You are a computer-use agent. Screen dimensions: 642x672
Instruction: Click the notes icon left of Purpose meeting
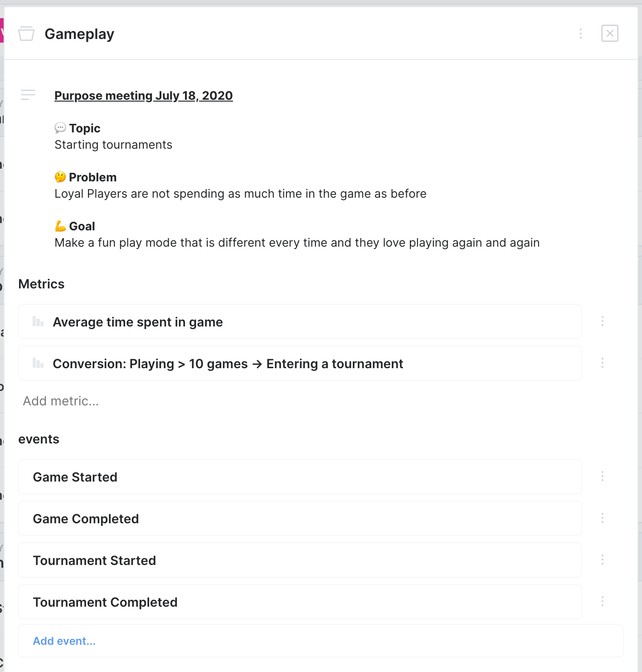coord(28,95)
